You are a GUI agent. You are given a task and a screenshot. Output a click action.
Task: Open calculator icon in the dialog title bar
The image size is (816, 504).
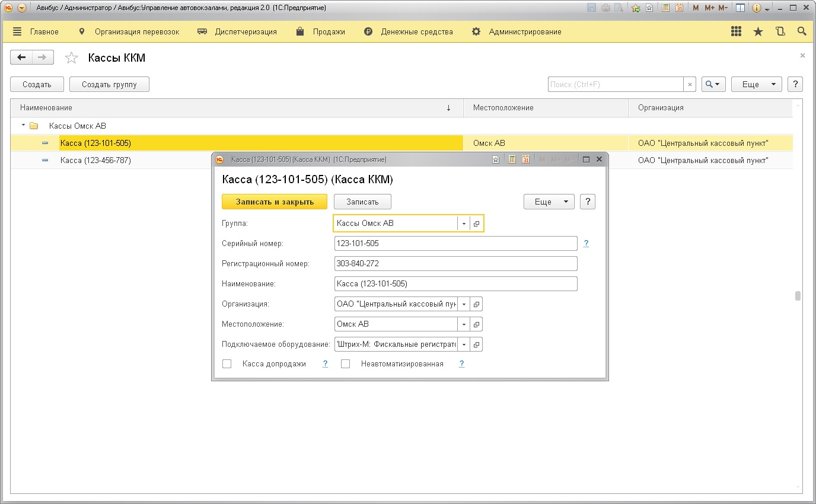512,160
